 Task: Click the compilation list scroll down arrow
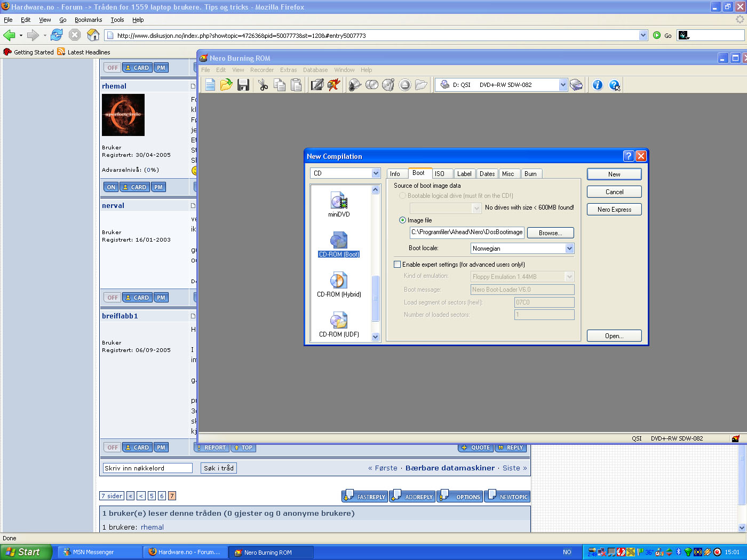[375, 337]
